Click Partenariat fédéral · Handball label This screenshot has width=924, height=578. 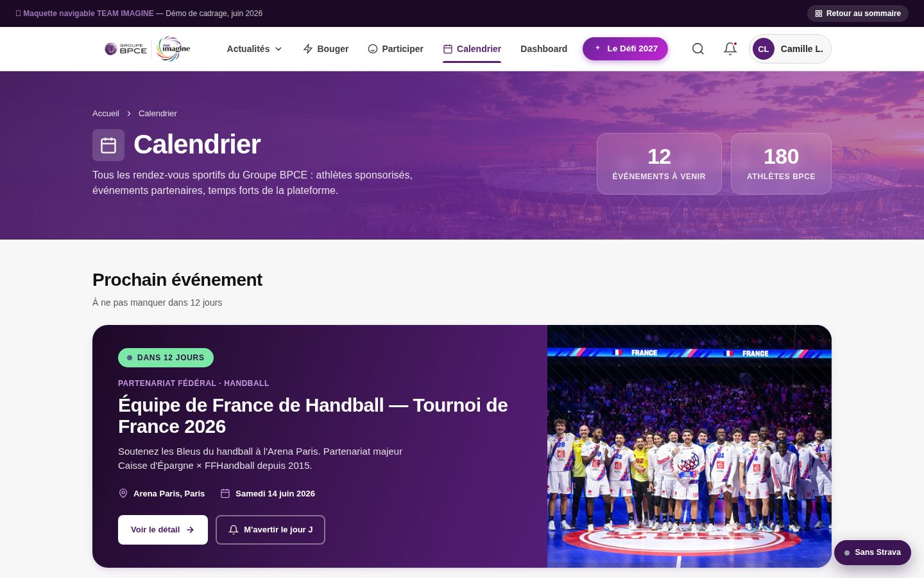point(194,383)
